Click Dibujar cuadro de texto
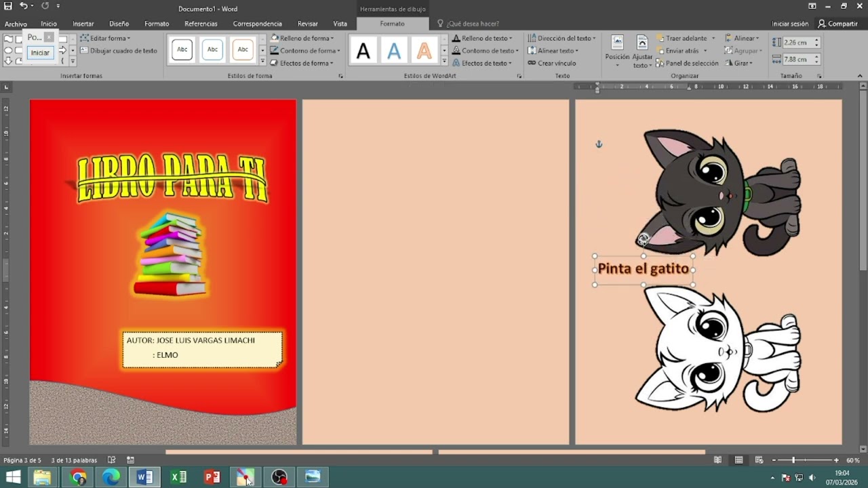This screenshot has width=868, height=488. coord(119,50)
